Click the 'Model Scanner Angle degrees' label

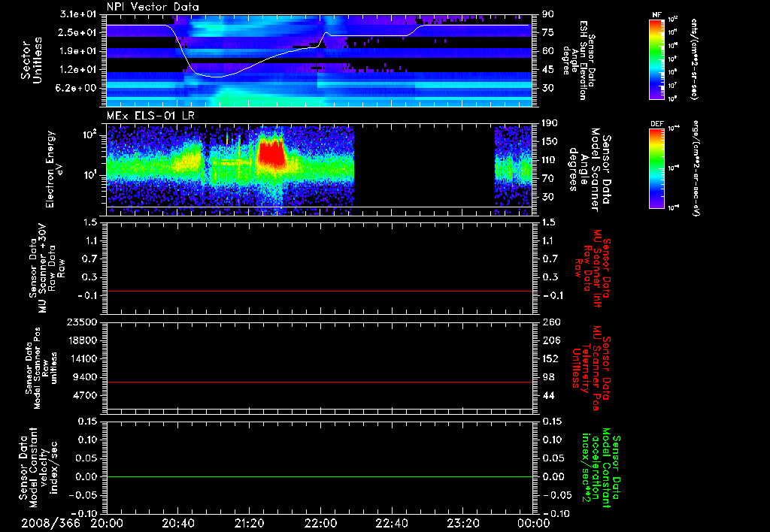coord(590,170)
